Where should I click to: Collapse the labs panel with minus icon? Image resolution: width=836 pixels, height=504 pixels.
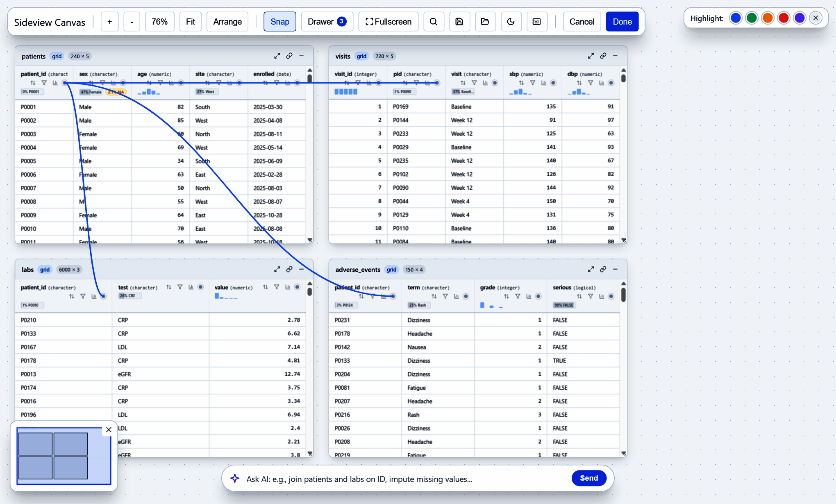click(x=302, y=269)
